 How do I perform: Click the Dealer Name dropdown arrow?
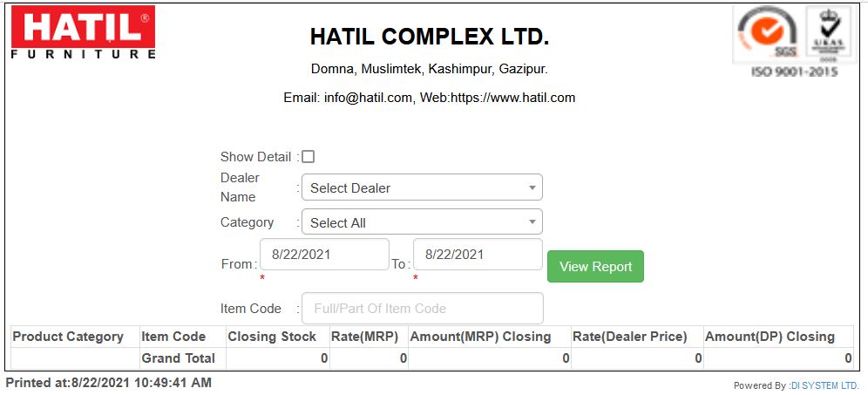[532, 187]
